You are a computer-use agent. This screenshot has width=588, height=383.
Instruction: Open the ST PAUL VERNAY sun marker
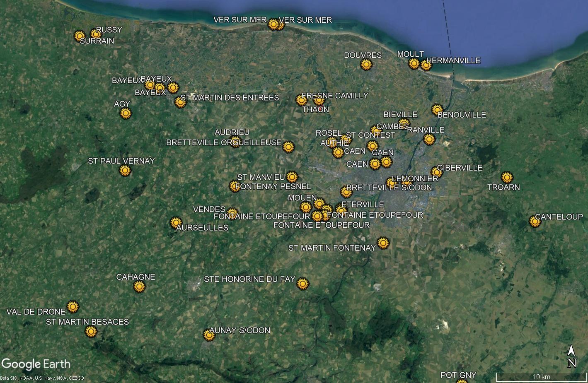point(125,171)
